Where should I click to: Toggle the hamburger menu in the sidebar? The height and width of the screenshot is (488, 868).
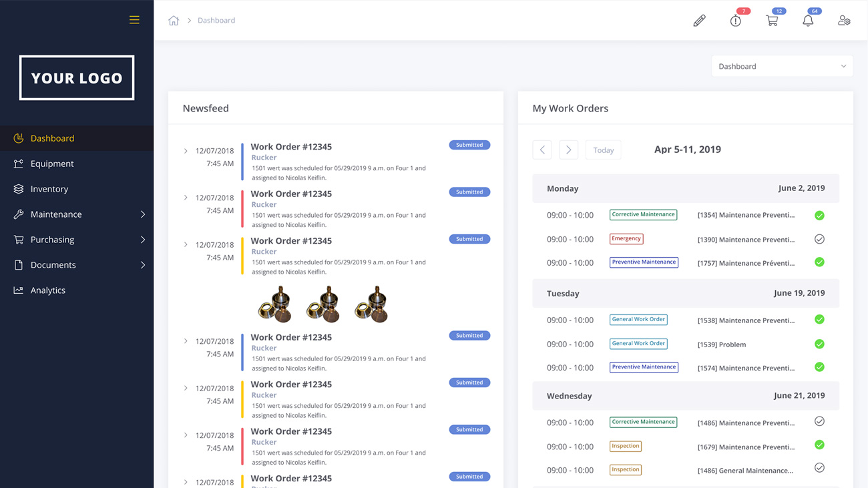coord(134,20)
